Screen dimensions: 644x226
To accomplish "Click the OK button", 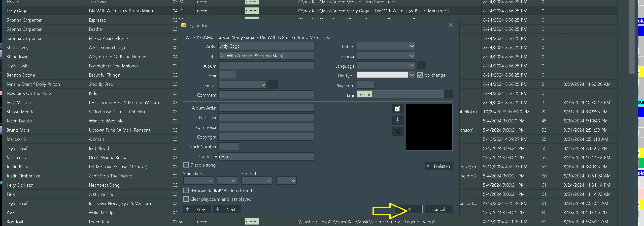I will tap(408, 209).
